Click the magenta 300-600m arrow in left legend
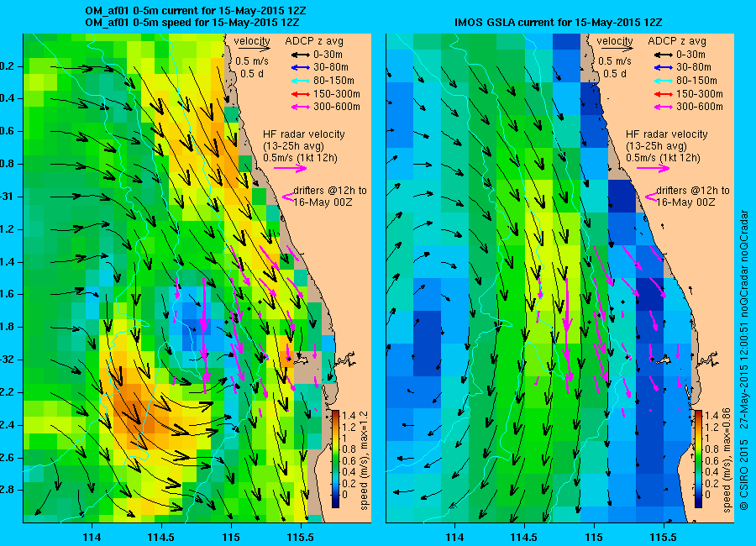Viewport: 756px width, 546px height. click(300, 107)
